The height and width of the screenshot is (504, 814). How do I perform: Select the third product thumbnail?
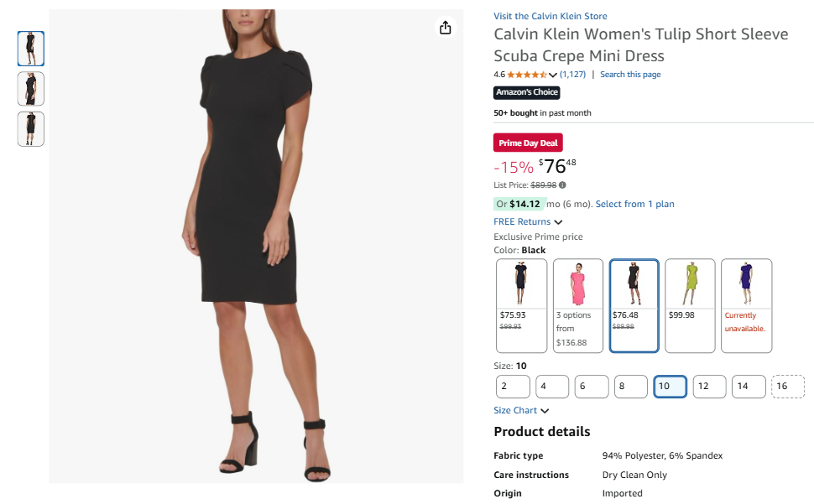pos(30,128)
